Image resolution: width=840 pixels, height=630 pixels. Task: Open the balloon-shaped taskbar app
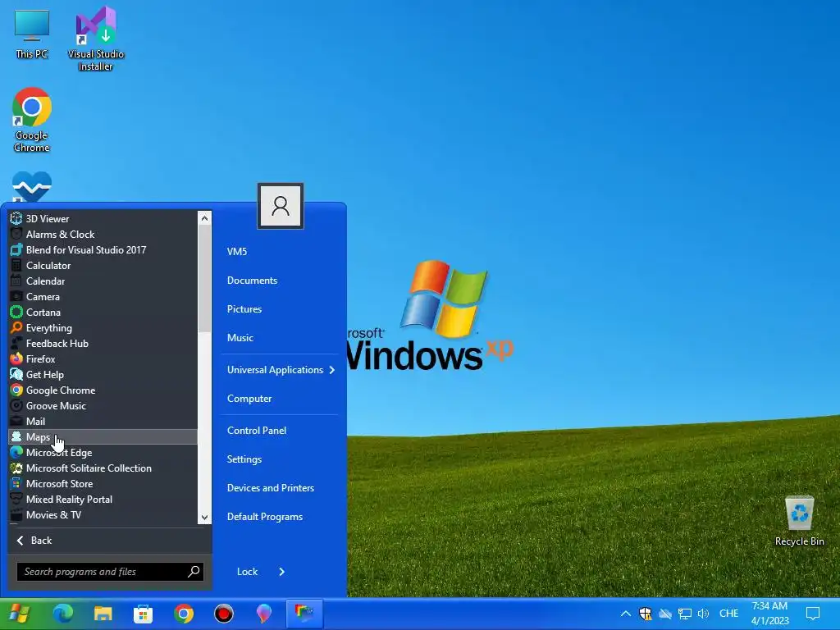tap(263, 614)
